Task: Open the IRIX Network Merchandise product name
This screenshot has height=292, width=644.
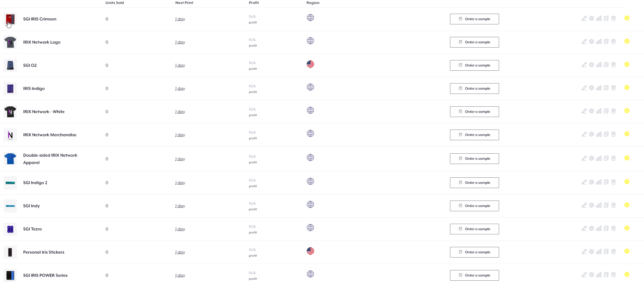Action: [50, 135]
